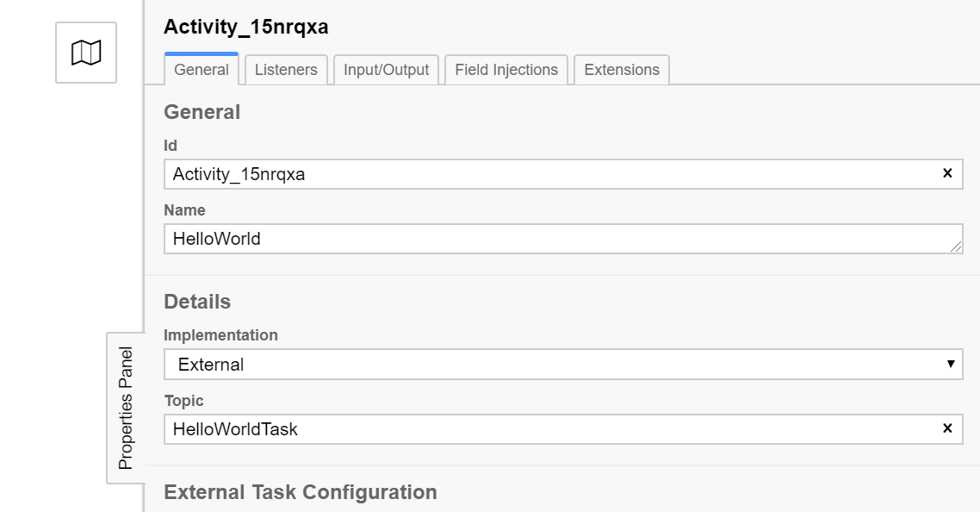Viewport: 980px width, 512px height.
Task: Click the Topic field label
Action: 183,401
